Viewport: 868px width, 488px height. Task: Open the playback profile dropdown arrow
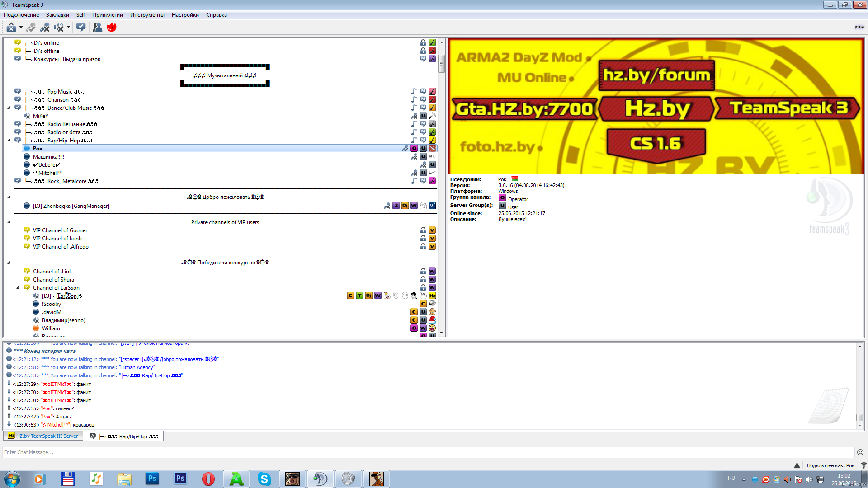68,28
